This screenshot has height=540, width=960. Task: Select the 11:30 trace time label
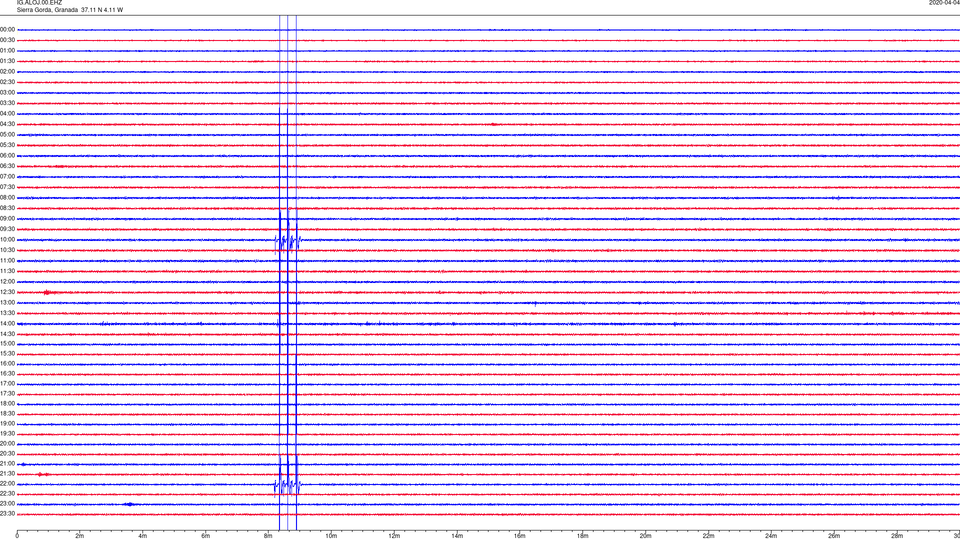7,271
